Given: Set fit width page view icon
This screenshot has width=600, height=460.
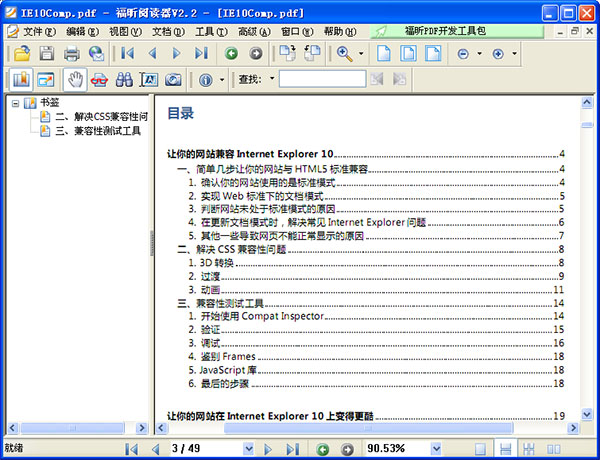Looking at the screenshot, I should tap(433, 53).
